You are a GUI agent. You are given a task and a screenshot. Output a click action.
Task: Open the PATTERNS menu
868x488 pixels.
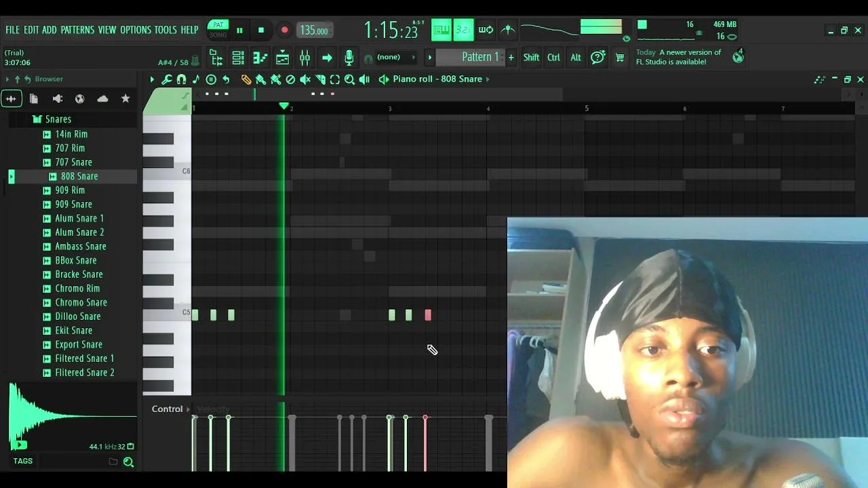pos(77,30)
